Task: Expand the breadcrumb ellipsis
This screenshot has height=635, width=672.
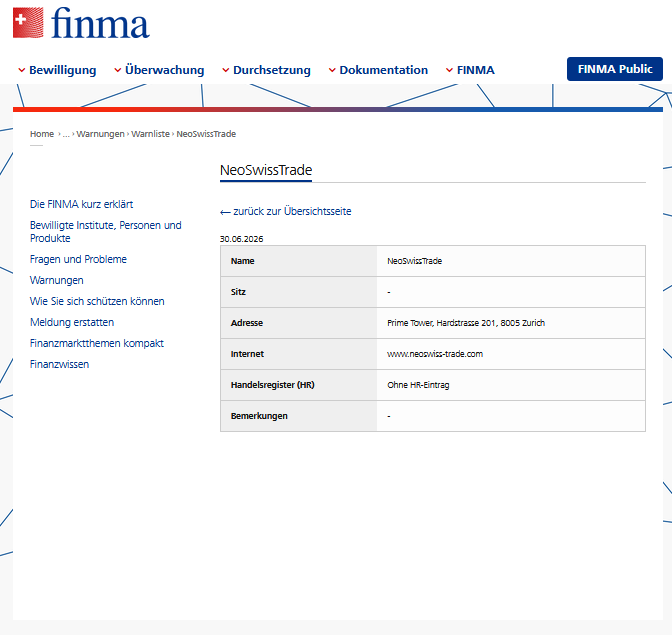Action: pyautogui.click(x=66, y=134)
